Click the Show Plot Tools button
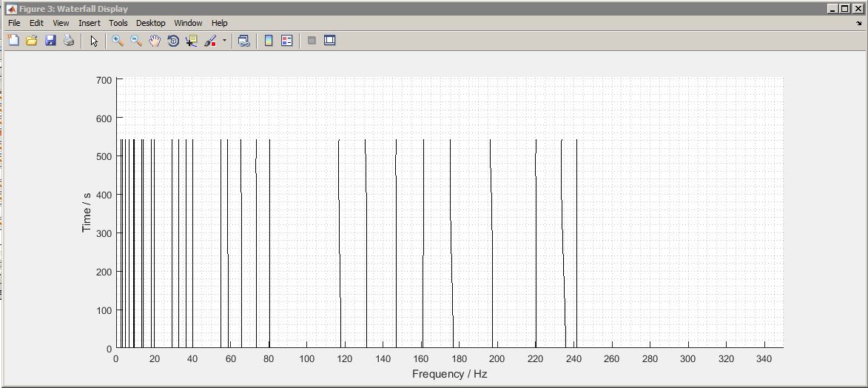868x388 pixels. [x=330, y=41]
